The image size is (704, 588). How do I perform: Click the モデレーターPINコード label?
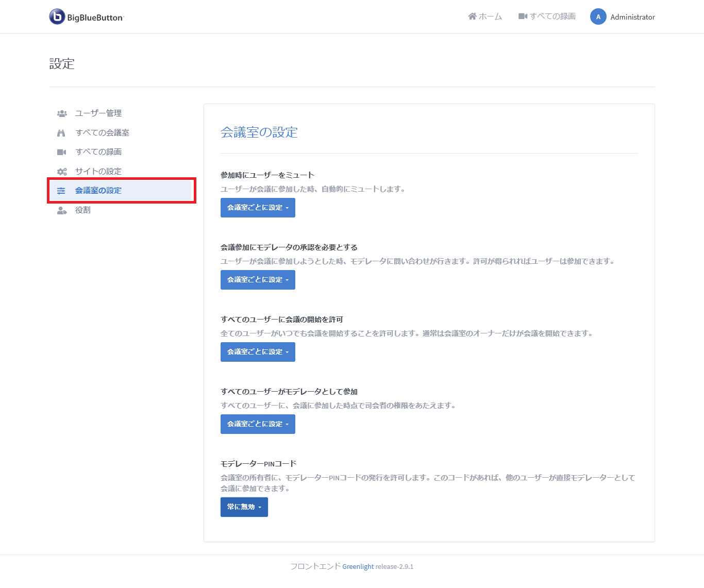258,464
